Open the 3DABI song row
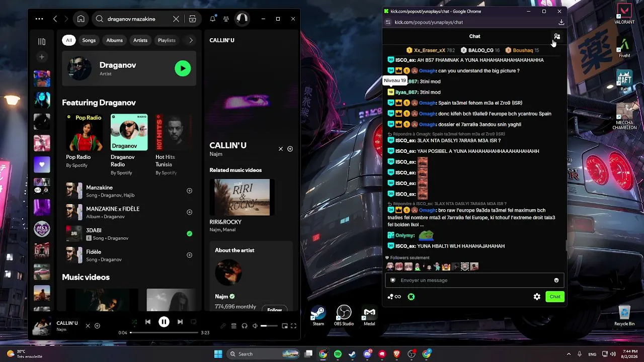Viewport: 644px width, 362px height. tap(129, 234)
